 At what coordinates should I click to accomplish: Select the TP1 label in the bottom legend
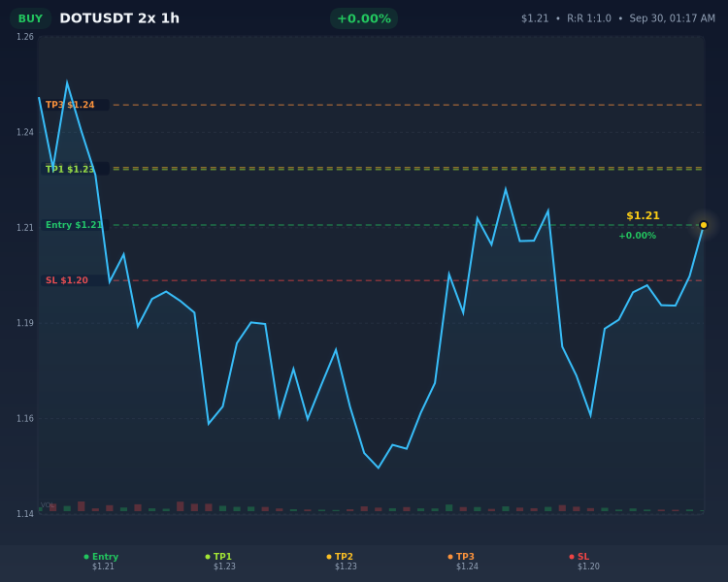pos(222,557)
